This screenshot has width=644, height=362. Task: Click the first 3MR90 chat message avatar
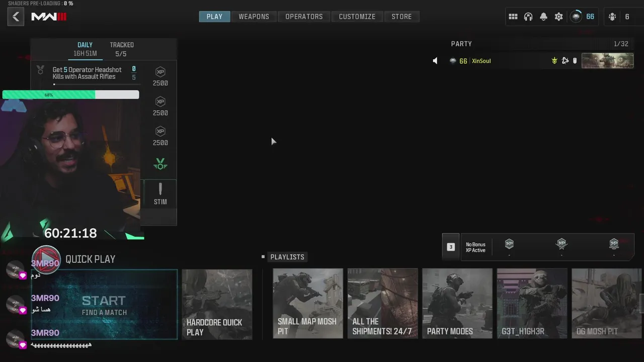click(x=16, y=269)
